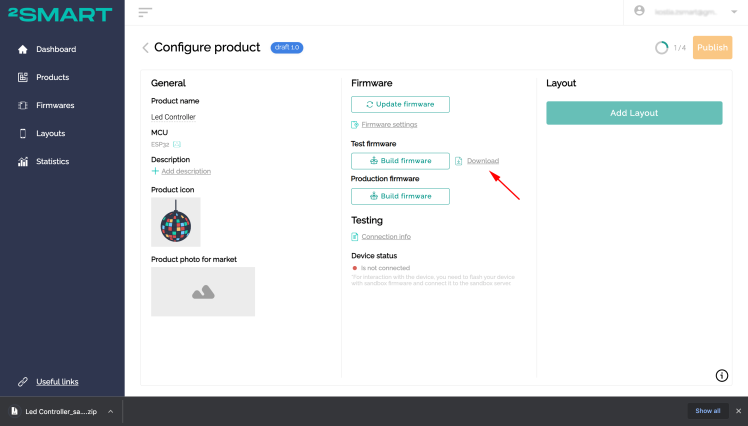Open options chevron for downloaded zip file
The height and width of the screenshot is (426, 748).
[x=110, y=411]
